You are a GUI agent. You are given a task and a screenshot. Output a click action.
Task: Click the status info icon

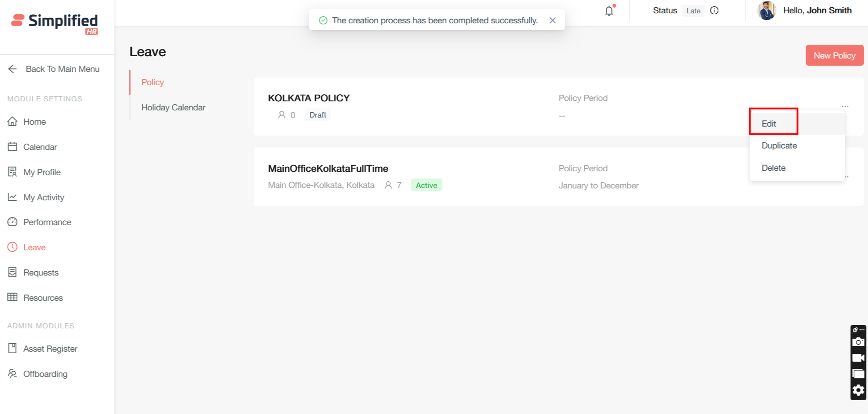pyautogui.click(x=714, y=10)
